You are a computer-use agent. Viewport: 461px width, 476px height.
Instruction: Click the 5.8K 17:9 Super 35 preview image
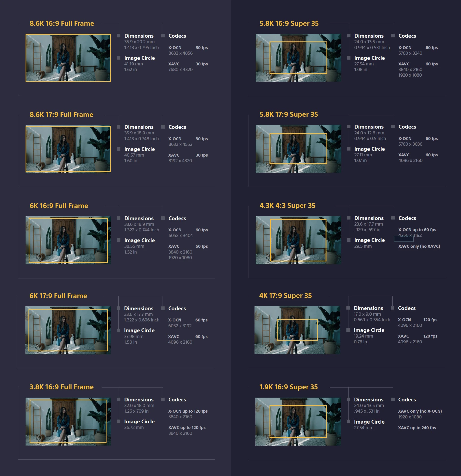point(298,149)
